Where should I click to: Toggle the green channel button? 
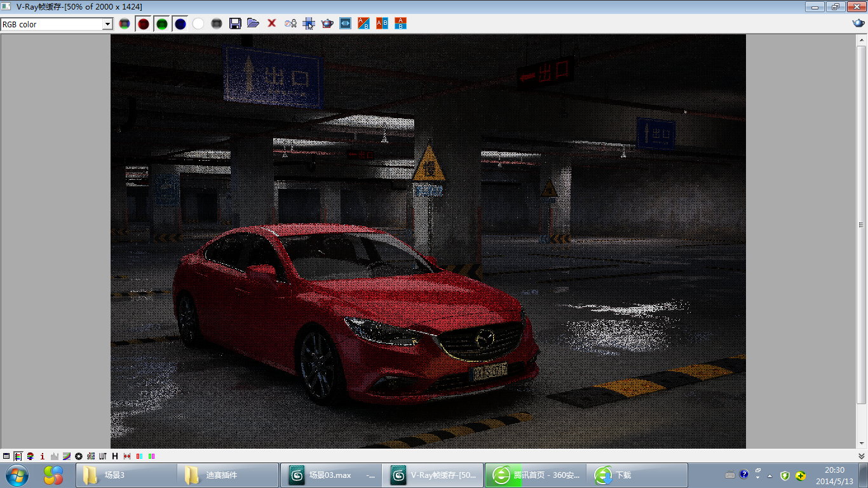coord(162,24)
